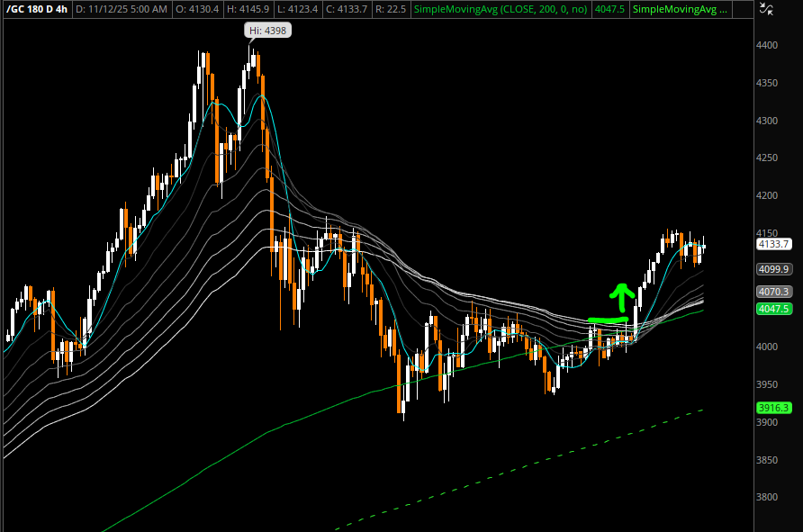
Task: Click the 4300 price axis label
Action: (767, 121)
